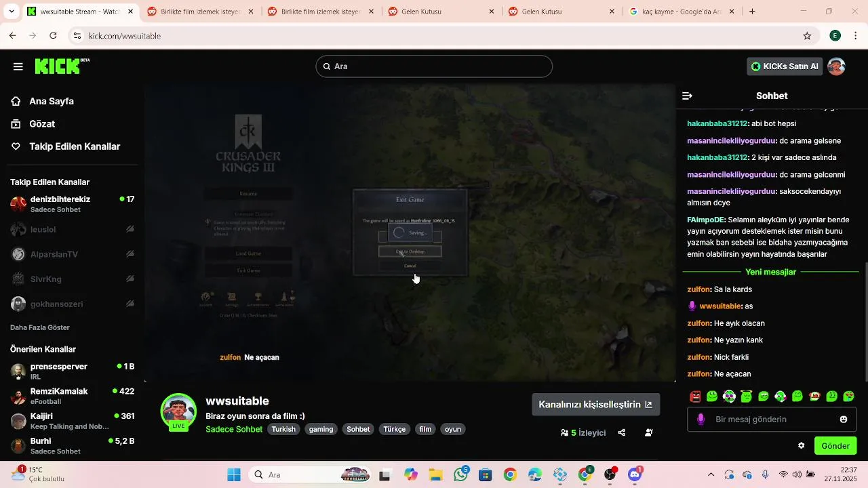This screenshot has width=868, height=488.
Task: Click the heart-eyes green emote
Action: (x=848, y=396)
